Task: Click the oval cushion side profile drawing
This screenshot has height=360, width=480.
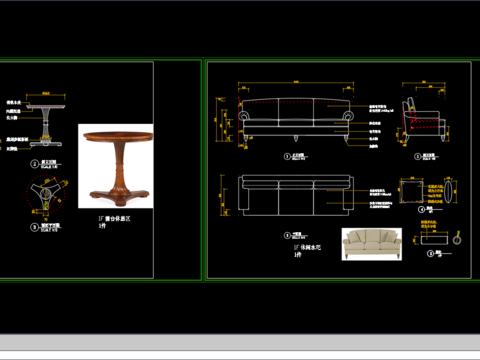Action: tap(448, 191)
